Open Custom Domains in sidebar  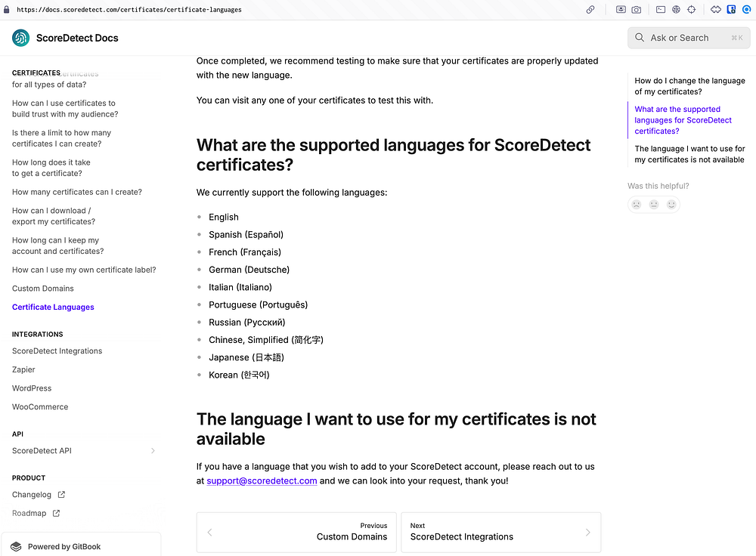tap(43, 288)
